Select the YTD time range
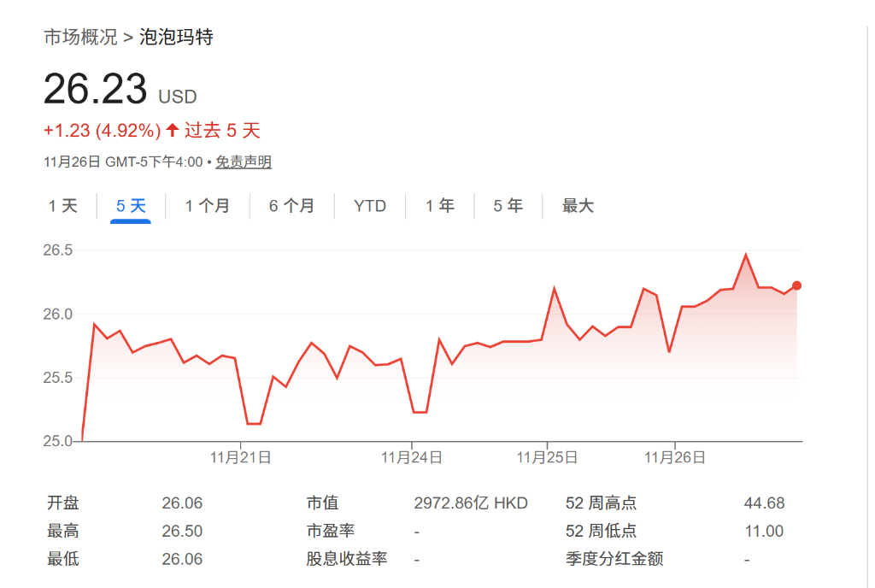The image size is (875, 588). pyautogui.click(x=369, y=205)
